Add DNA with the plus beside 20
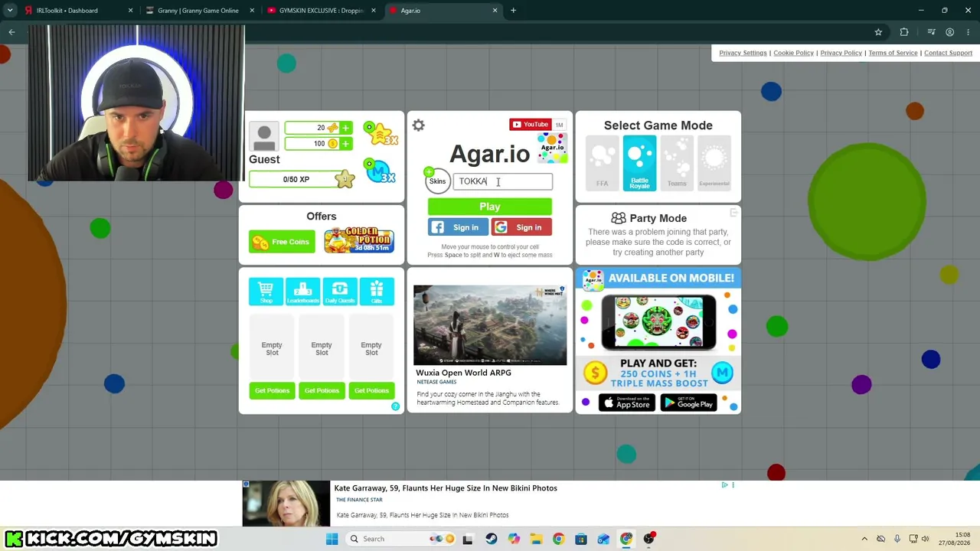Viewport: 980px width, 551px height. click(346, 128)
